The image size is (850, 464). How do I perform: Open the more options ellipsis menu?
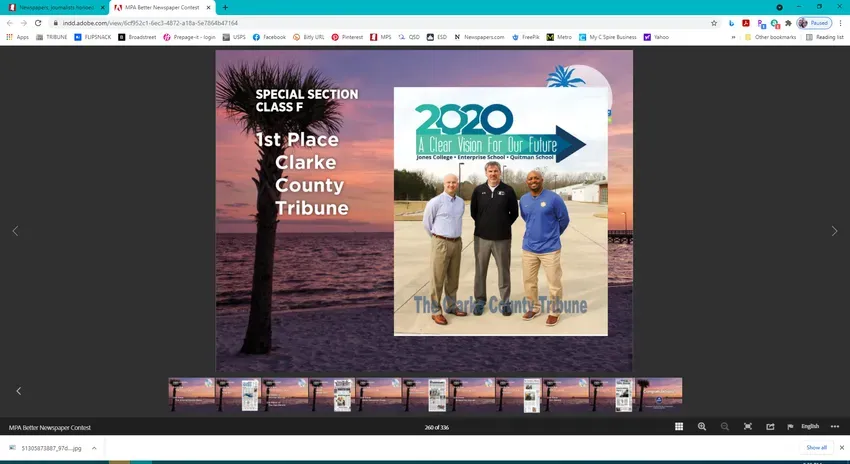pyautogui.click(x=835, y=427)
